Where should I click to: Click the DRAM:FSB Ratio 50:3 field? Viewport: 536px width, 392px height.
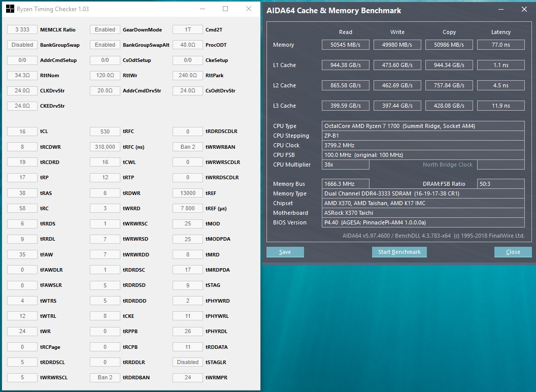click(501, 184)
